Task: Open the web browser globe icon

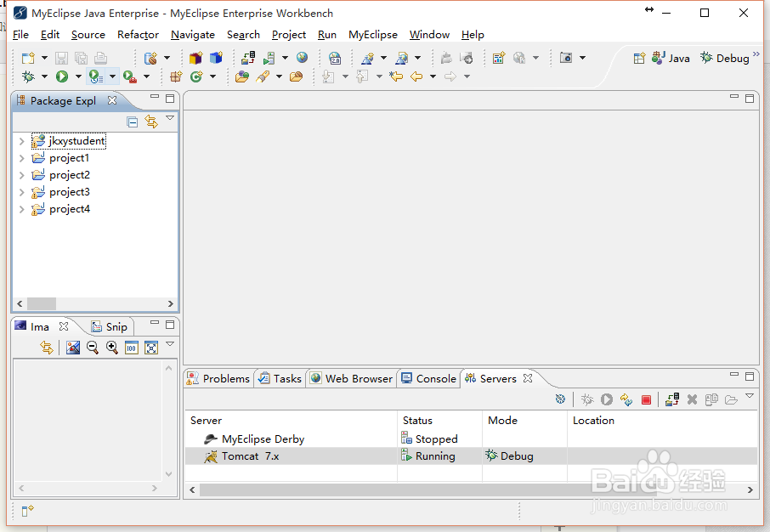Action: 302,58
